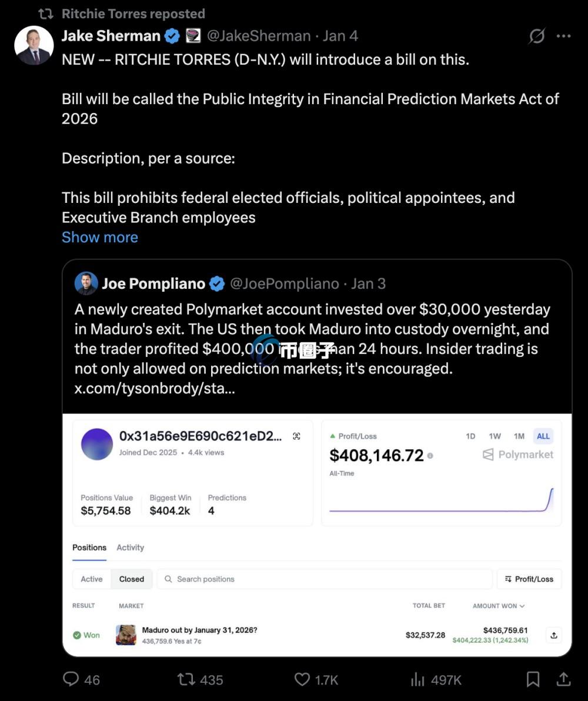Click the share upload icon on tweet

pos(563,679)
